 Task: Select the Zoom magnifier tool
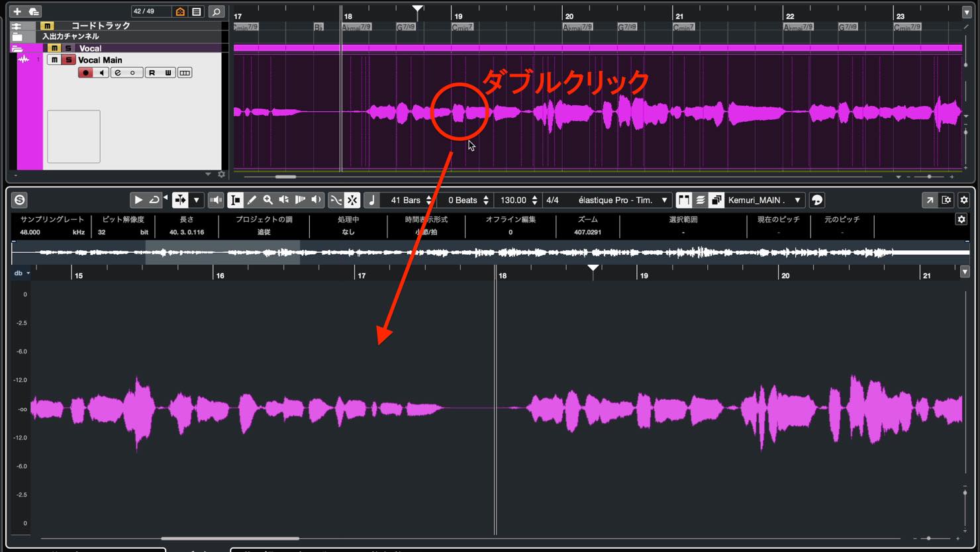pos(268,200)
